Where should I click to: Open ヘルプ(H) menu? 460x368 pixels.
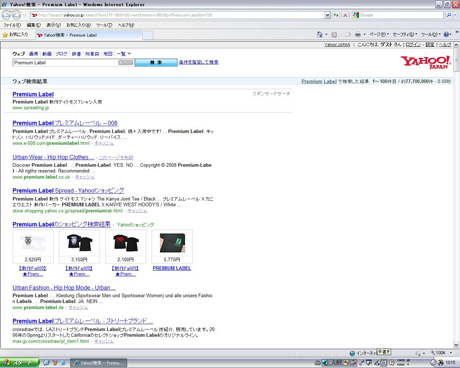[126, 25]
